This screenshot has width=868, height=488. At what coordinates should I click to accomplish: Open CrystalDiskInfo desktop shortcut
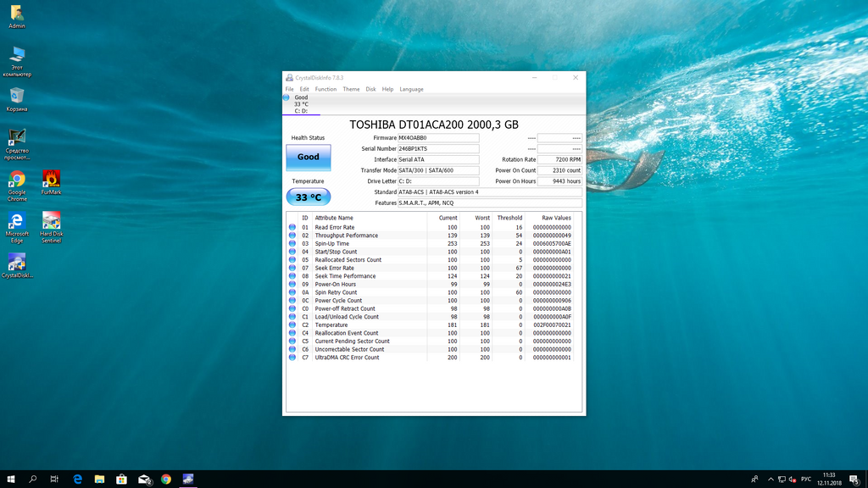tap(17, 265)
